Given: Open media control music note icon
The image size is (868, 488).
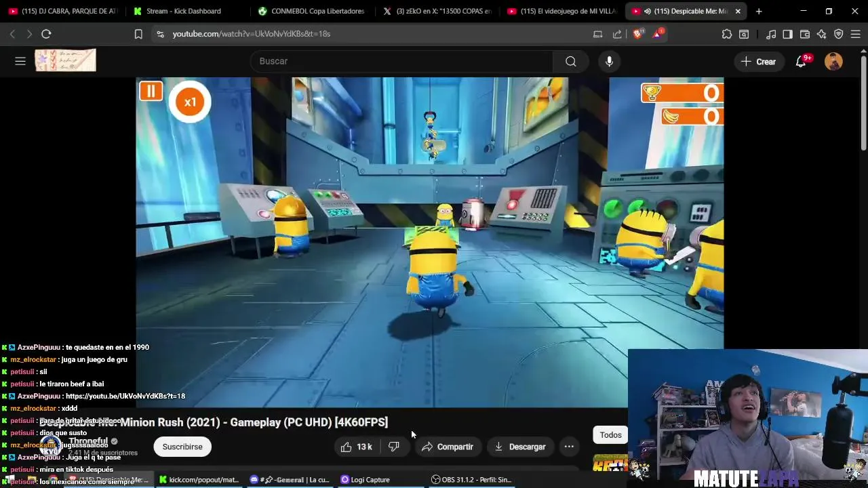Looking at the screenshot, I should pyautogui.click(x=771, y=34).
